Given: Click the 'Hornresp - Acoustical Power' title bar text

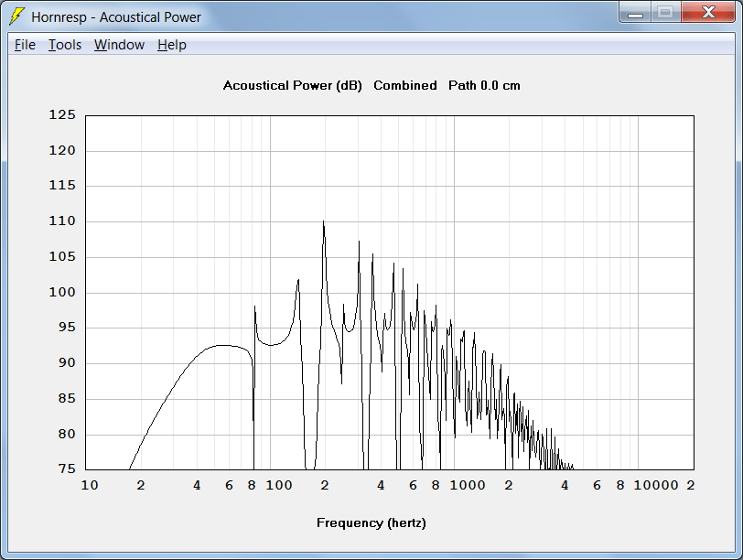Looking at the screenshot, I should (x=116, y=17).
